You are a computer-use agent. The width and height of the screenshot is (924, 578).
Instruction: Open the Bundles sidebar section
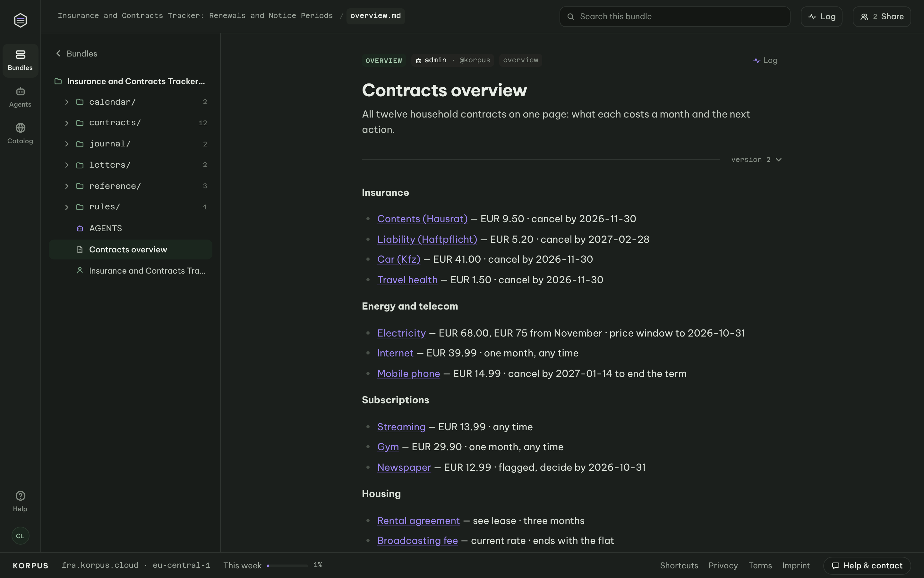point(20,60)
